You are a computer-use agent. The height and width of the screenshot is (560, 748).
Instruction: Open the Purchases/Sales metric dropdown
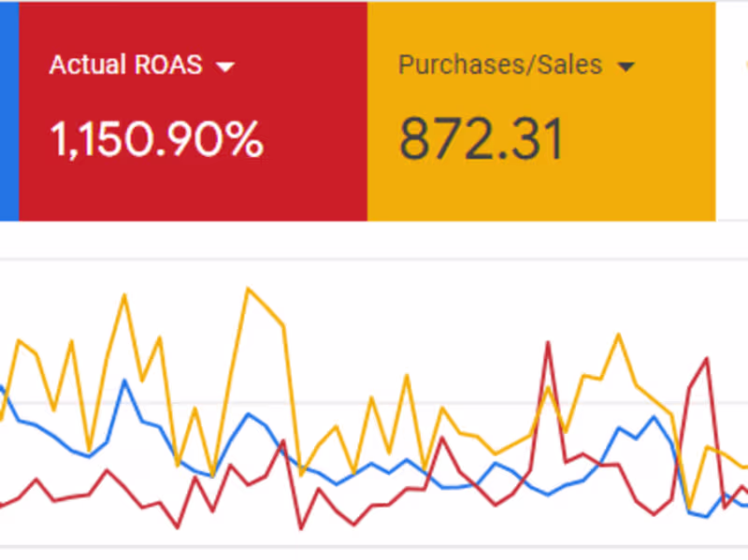point(626,65)
